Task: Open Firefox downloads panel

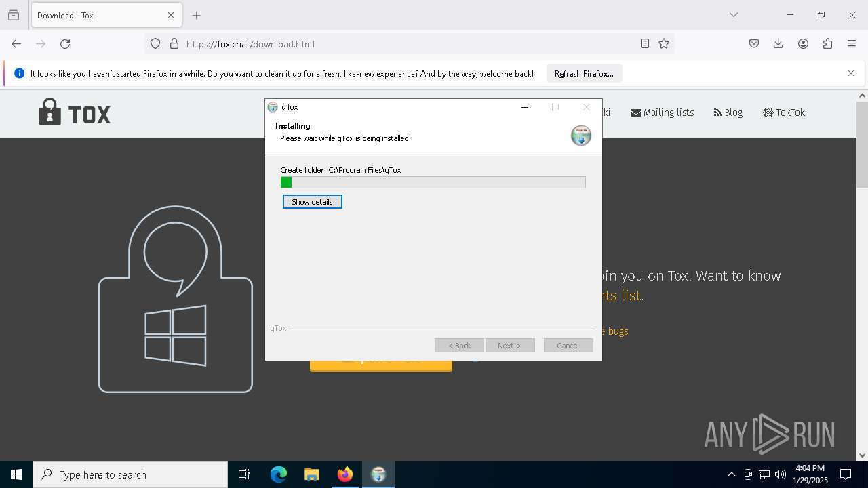Action: (778, 44)
